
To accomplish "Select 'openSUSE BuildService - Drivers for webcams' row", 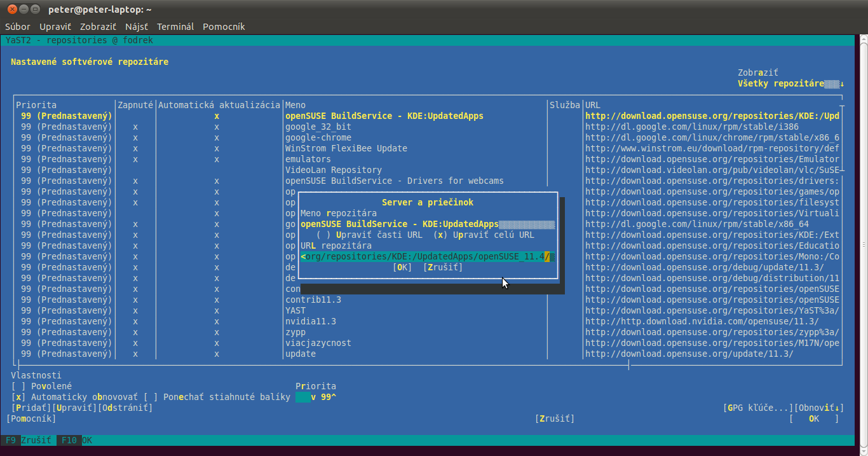I will pyautogui.click(x=428, y=181).
